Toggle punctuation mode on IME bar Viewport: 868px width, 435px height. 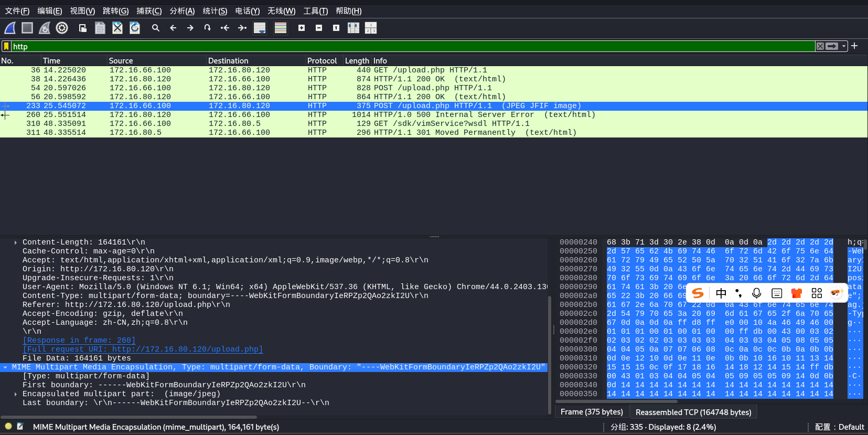click(x=738, y=293)
